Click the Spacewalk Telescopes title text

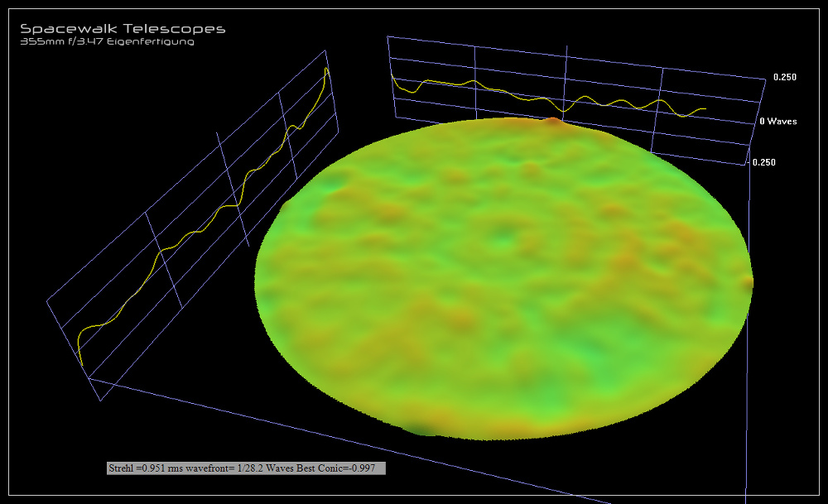tap(123, 29)
